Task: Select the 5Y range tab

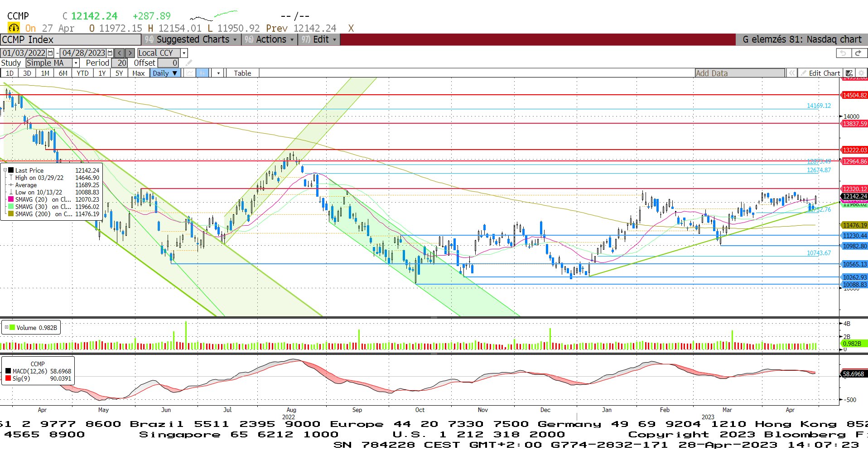Action: point(119,73)
